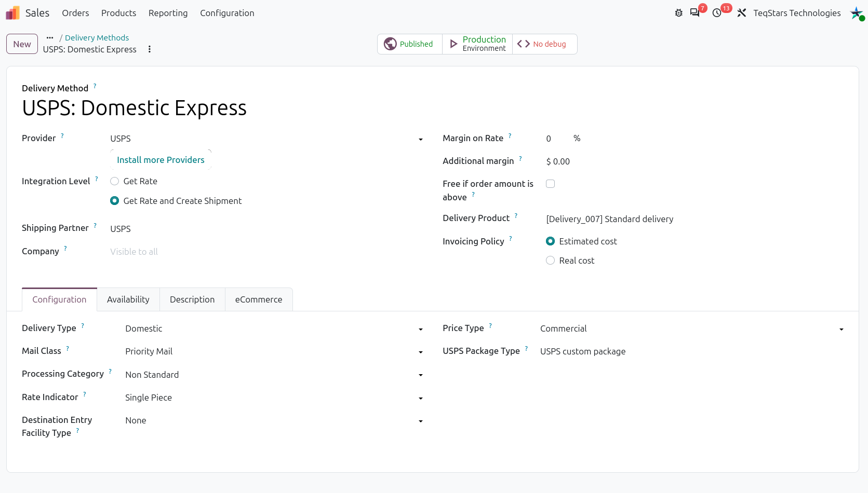Open the Products menu

pyautogui.click(x=119, y=13)
